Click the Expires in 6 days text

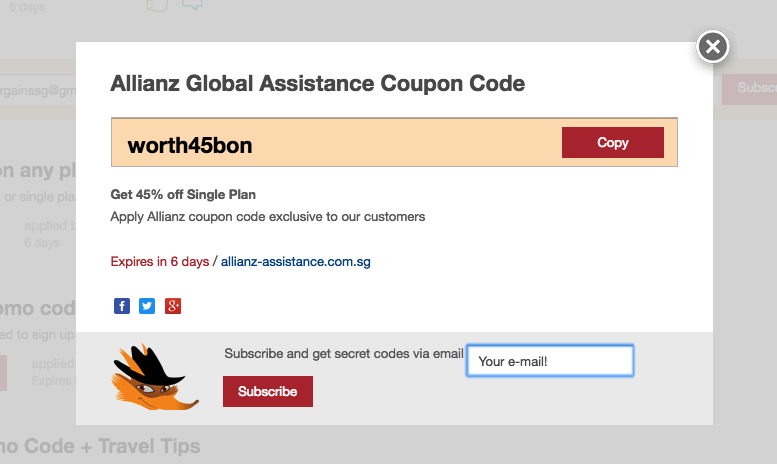pos(160,261)
